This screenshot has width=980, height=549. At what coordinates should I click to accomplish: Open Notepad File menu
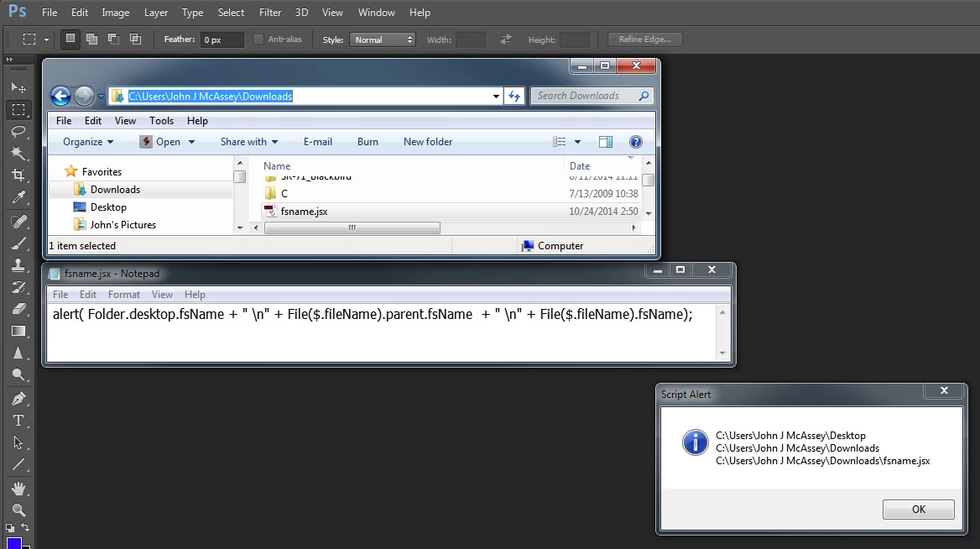[x=60, y=295]
